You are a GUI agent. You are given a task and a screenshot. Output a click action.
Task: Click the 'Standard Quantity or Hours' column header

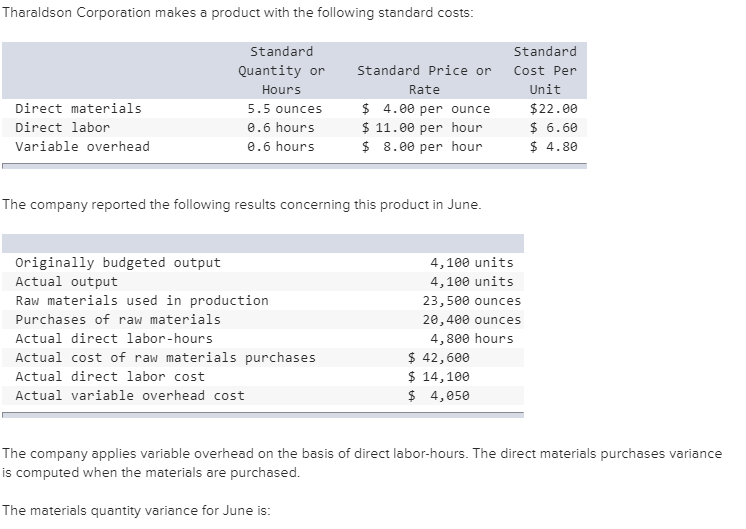tap(281, 70)
